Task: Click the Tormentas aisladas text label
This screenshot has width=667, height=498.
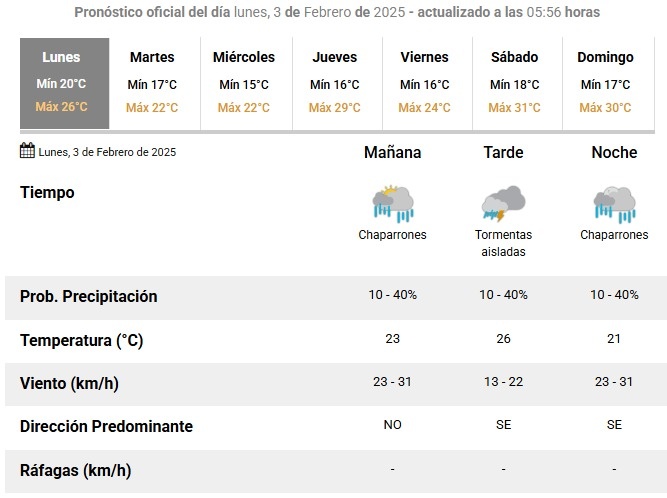Action: pyautogui.click(x=503, y=243)
